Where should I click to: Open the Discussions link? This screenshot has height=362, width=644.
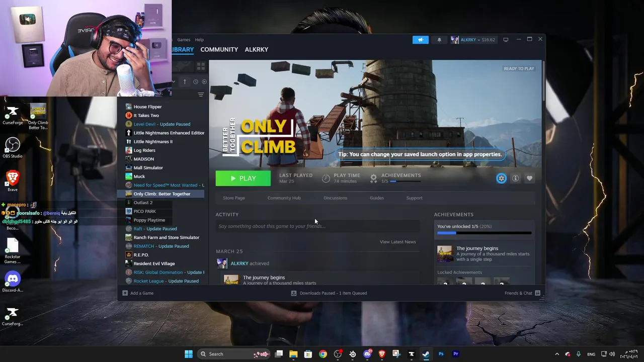335,198
